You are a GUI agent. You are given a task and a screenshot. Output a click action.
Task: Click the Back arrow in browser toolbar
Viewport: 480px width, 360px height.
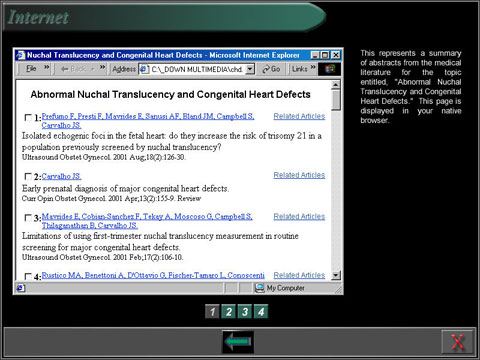click(x=64, y=69)
